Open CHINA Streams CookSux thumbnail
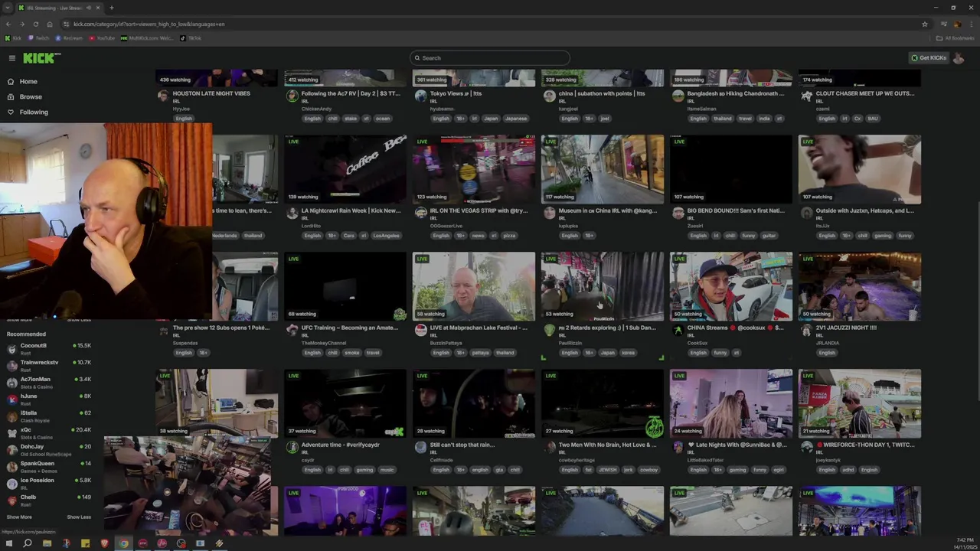The height and width of the screenshot is (551, 980). [x=731, y=286]
